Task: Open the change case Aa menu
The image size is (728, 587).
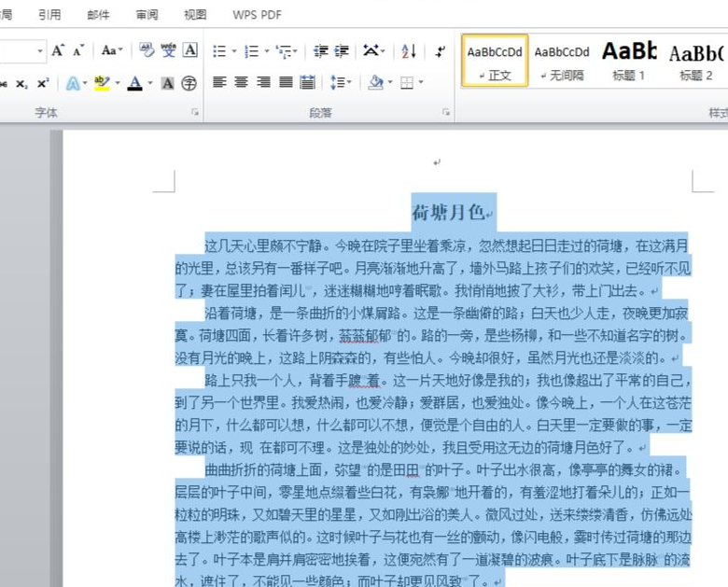Action: point(112,50)
